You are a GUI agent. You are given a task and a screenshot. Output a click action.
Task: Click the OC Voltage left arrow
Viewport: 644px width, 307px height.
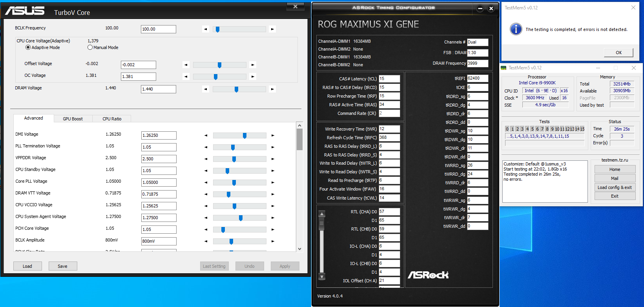click(x=186, y=76)
